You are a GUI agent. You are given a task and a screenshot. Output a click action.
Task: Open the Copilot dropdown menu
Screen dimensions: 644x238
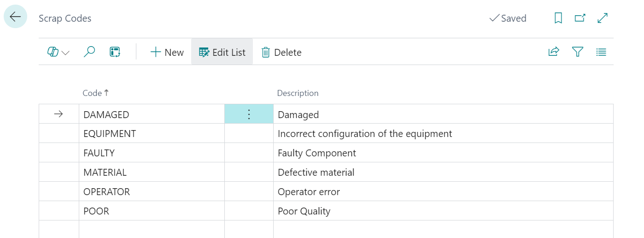(x=59, y=53)
